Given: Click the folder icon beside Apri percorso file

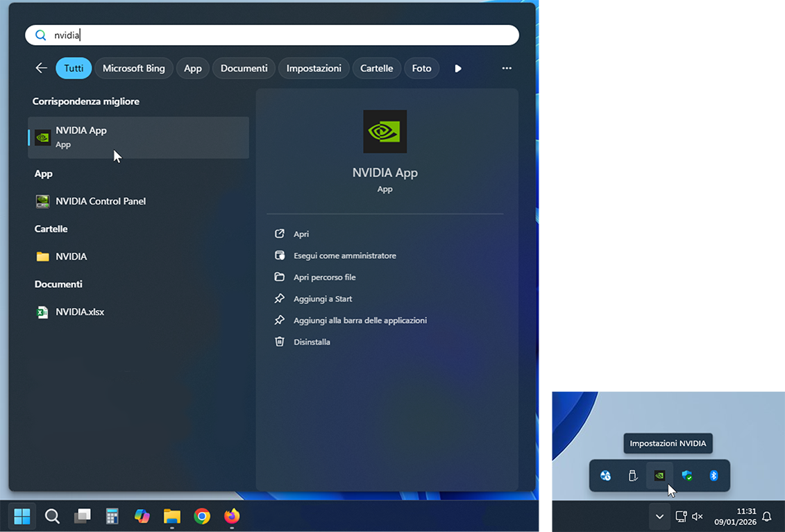Looking at the screenshot, I should click(279, 277).
